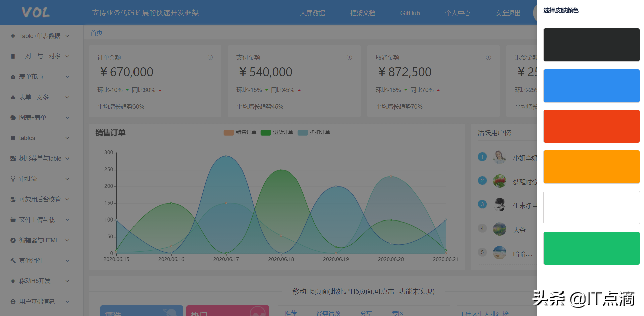Click the 活跃用户榜 heading
The image size is (644, 316).
click(x=494, y=133)
